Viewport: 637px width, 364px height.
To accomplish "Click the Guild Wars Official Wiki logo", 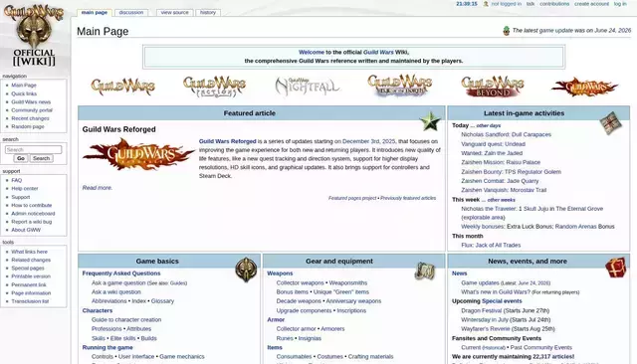I will click(34, 35).
